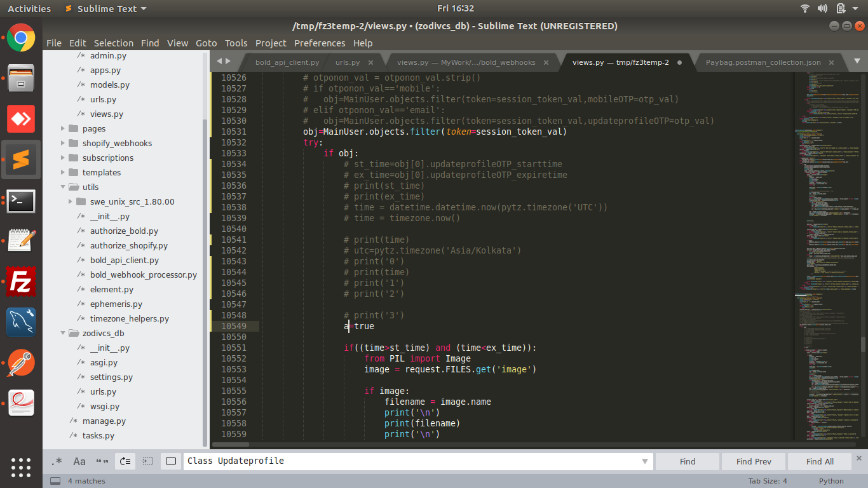Click the highlight matches icon
The image size is (868, 488).
pos(171,461)
